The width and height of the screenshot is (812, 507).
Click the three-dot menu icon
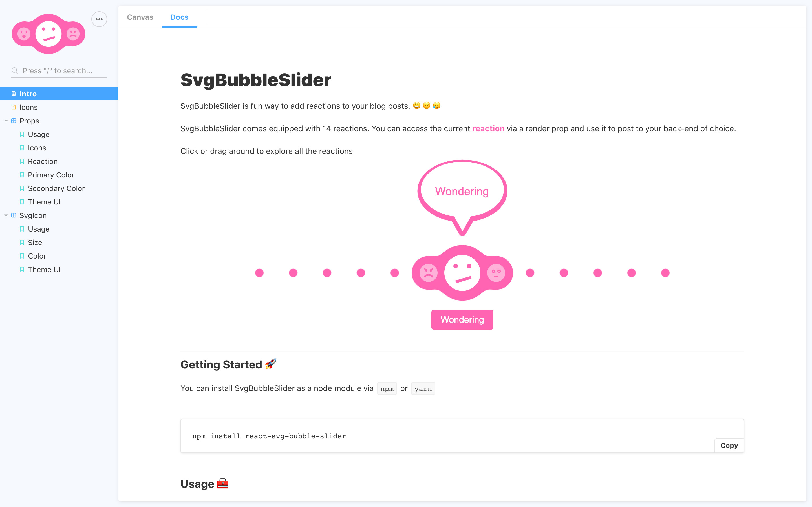[x=99, y=19]
